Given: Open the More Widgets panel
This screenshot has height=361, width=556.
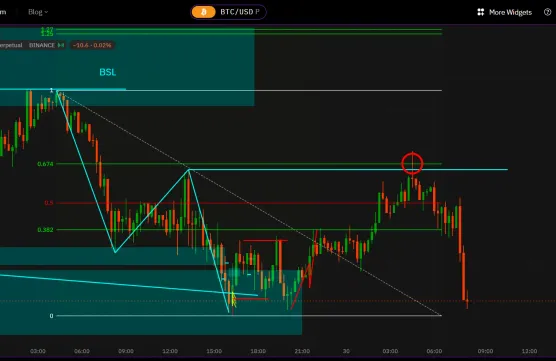Looking at the screenshot, I should (x=505, y=12).
